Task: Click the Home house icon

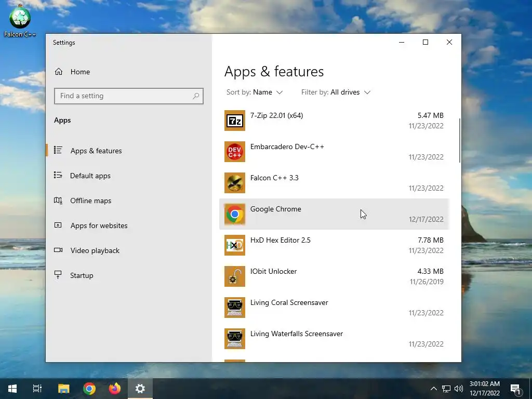Action: coord(59,72)
